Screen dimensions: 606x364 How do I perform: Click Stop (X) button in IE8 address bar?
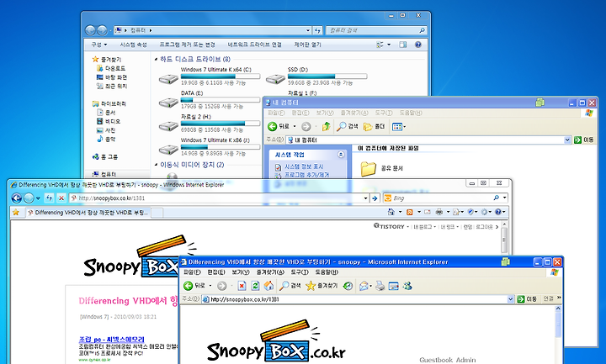click(x=61, y=198)
